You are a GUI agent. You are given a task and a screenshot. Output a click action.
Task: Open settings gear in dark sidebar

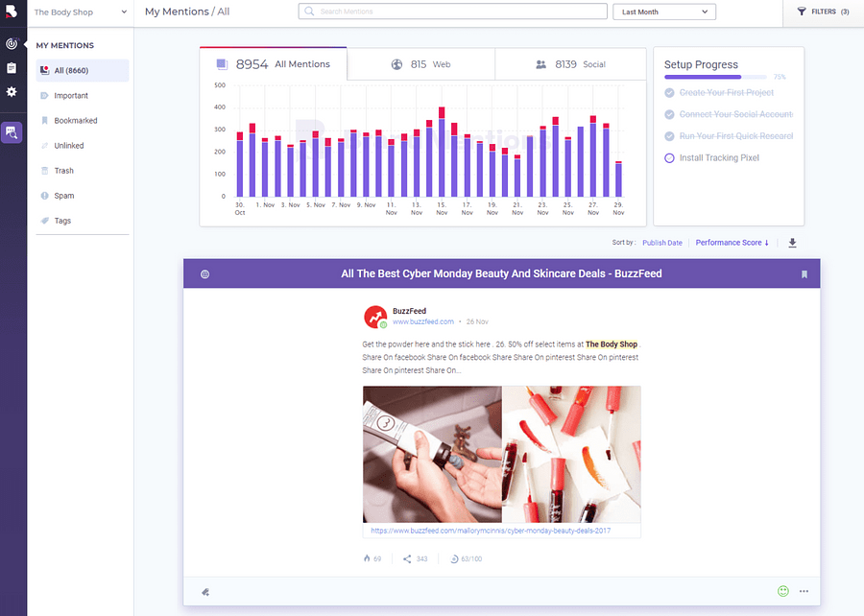pyautogui.click(x=12, y=91)
